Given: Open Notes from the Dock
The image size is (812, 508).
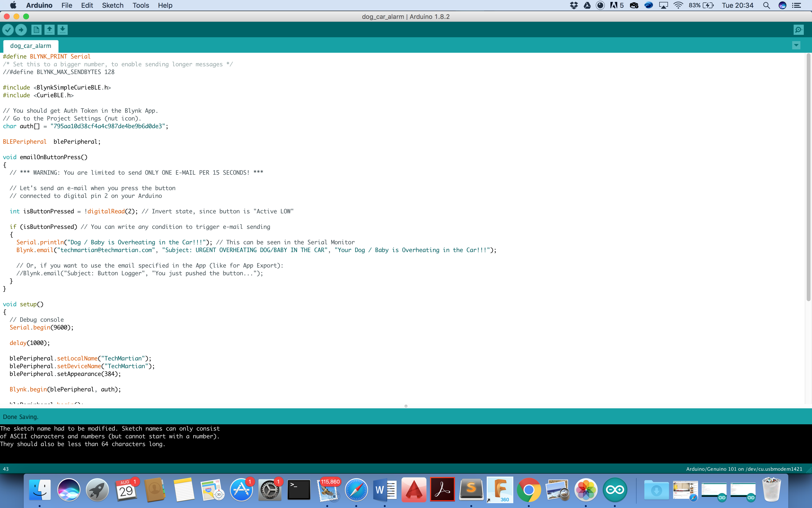Looking at the screenshot, I should (183, 490).
